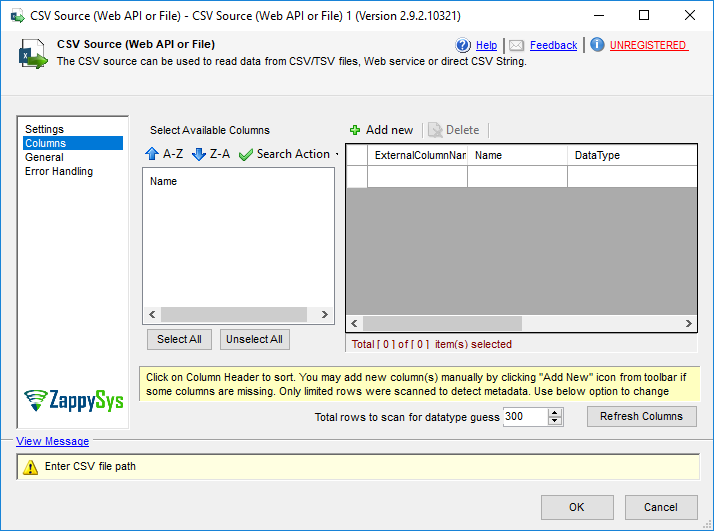
Task: Click the ZappySys logo
Action: click(74, 400)
